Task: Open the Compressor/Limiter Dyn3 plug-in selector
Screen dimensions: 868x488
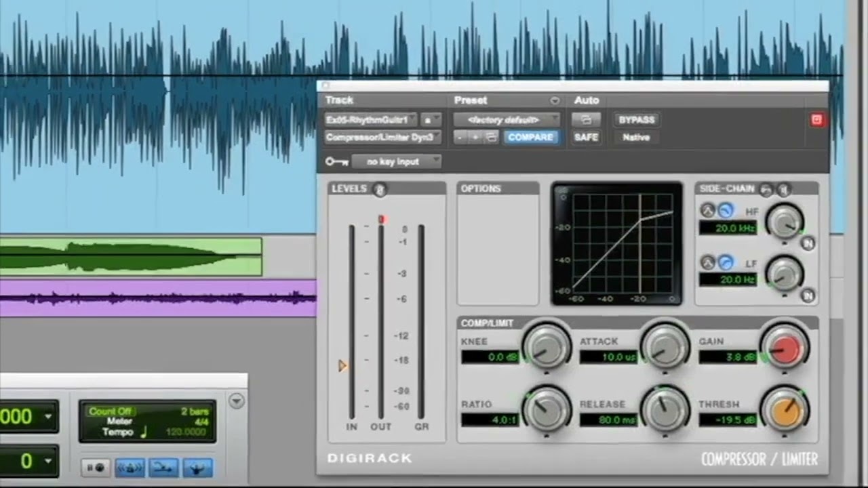Action: click(382, 138)
